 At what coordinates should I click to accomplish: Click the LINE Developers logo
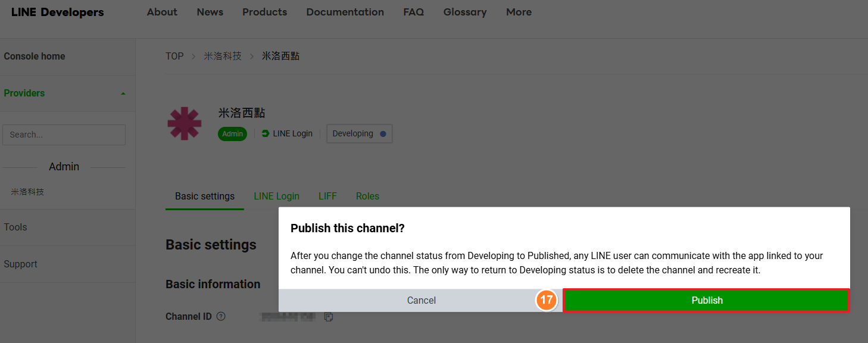point(57,13)
